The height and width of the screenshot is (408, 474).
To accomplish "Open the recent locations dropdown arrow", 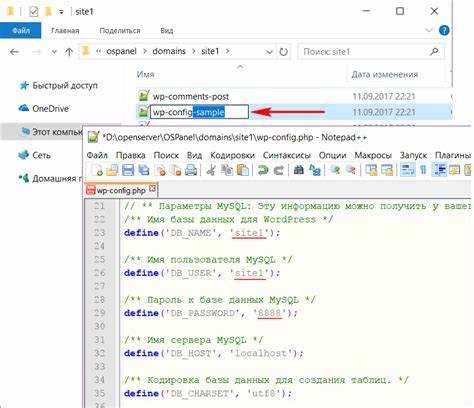I will coord(54,52).
